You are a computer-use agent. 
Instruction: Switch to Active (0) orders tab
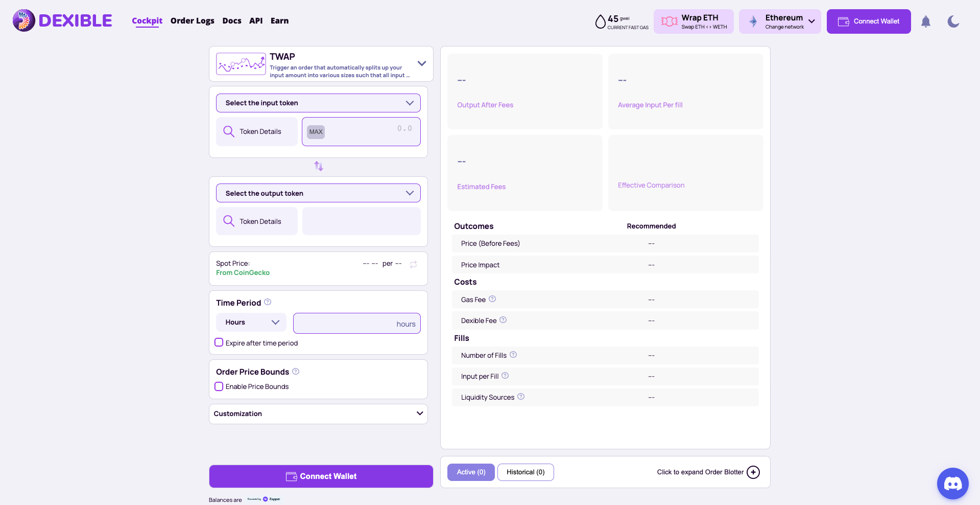coord(471,472)
